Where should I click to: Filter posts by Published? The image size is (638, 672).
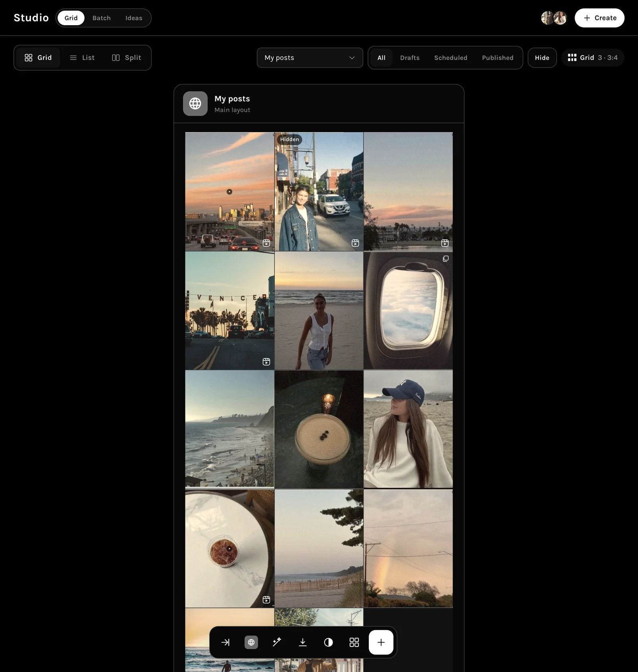pyautogui.click(x=498, y=58)
